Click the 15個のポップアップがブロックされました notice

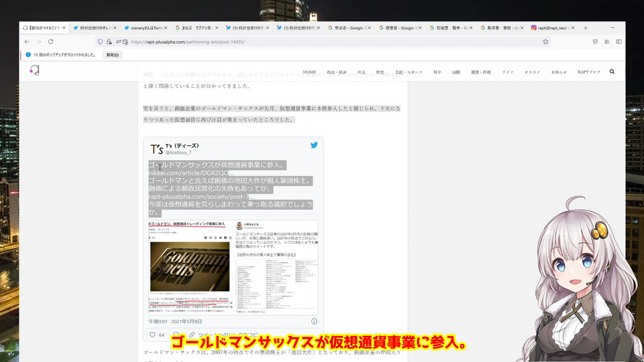coord(64,54)
